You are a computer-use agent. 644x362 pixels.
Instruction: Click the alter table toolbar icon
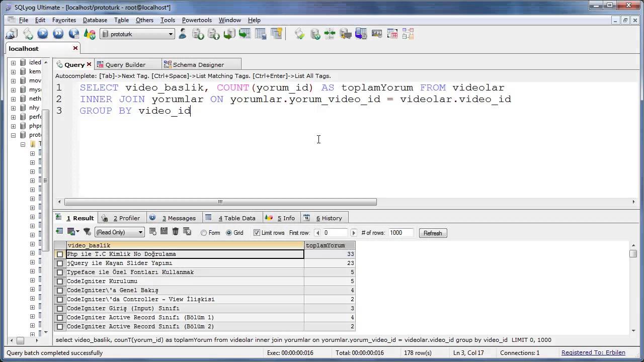coord(261,34)
